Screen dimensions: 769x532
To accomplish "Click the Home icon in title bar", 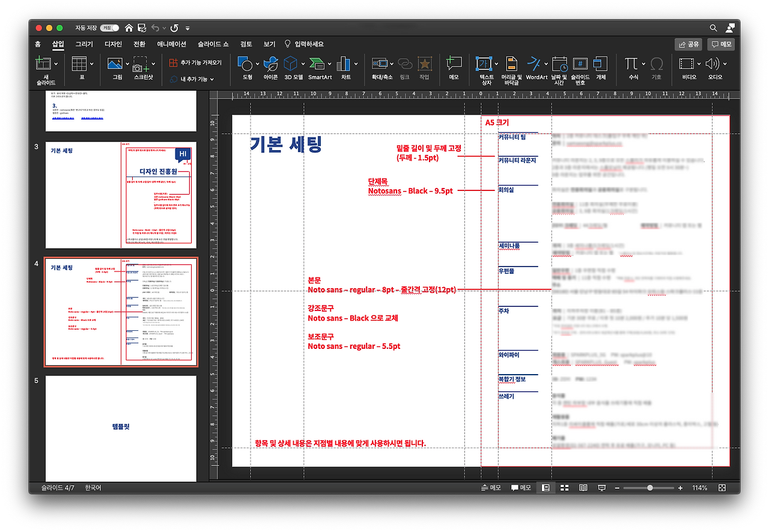I will (x=129, y=28).
